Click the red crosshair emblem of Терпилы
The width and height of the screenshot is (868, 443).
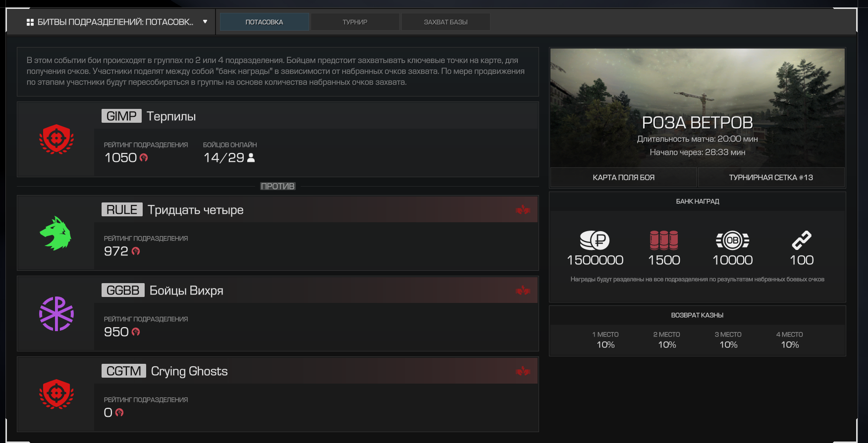click(x=56, y=139)
